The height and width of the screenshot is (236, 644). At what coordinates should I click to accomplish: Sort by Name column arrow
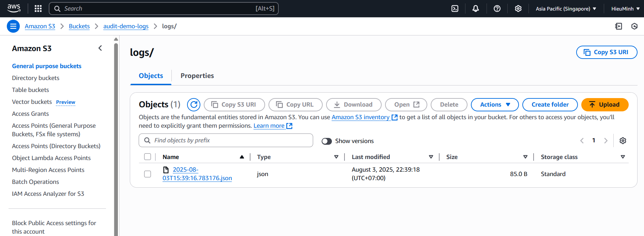tap(242, 157)
